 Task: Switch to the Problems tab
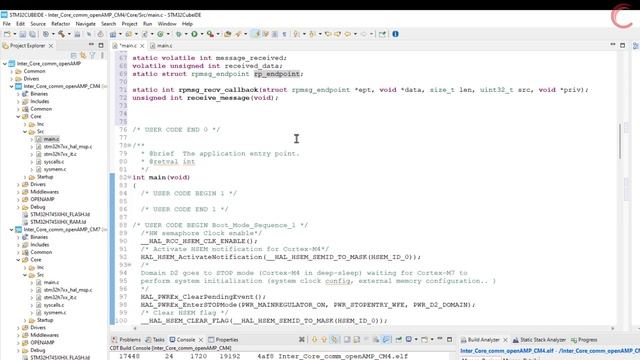point(127,340)
